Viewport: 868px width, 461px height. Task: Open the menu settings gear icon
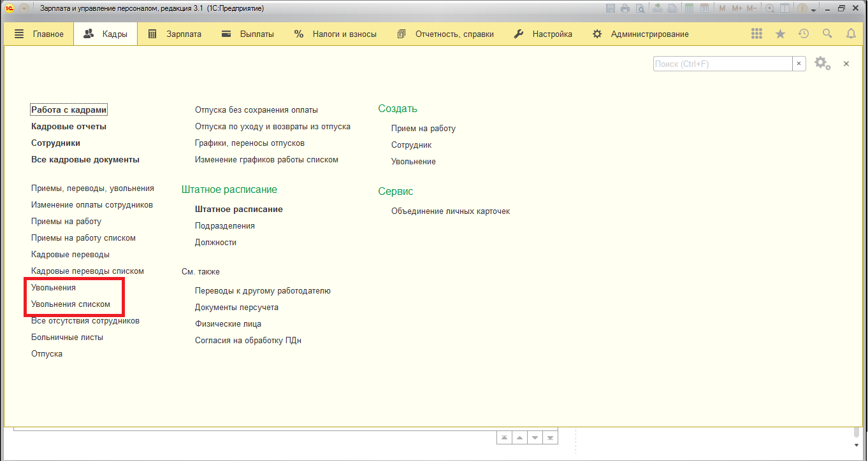pos(822,64)
